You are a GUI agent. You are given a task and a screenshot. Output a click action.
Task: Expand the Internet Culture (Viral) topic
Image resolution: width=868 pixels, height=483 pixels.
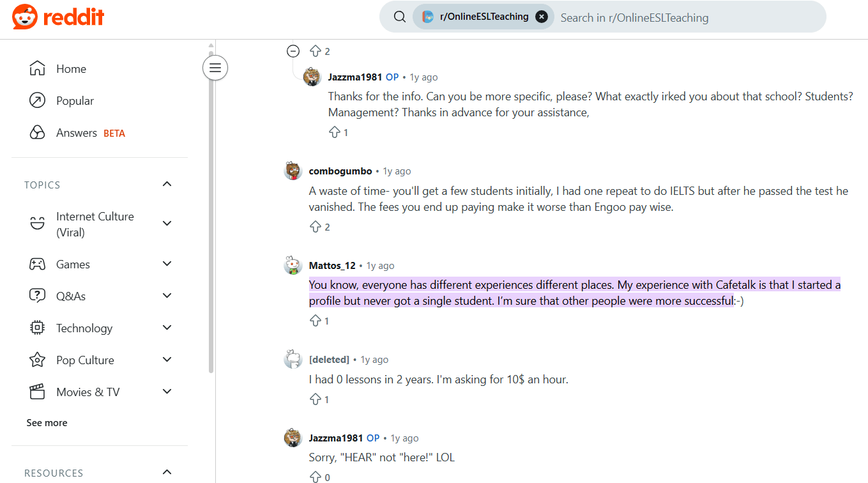167,224
